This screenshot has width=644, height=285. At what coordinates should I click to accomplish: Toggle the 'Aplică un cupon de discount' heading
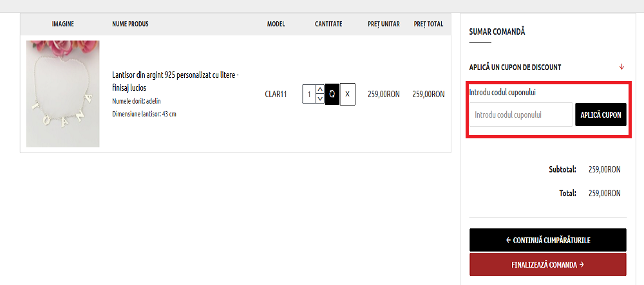[x=515, y=67]
